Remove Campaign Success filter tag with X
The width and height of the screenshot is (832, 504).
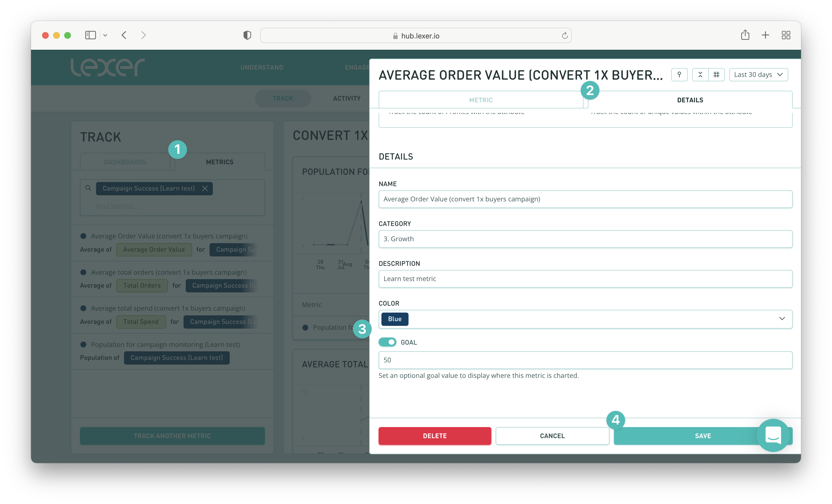point(205,188)
